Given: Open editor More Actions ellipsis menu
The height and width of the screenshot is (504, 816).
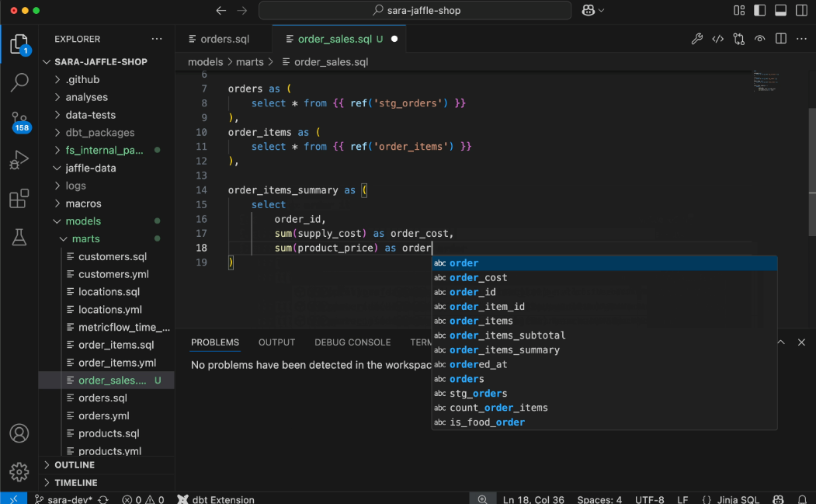Looking at the screenshot, I should click(801, 39).
